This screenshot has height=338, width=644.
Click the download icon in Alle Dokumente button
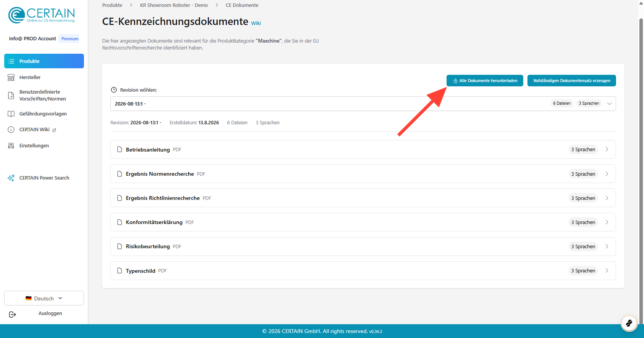point(455,81)
